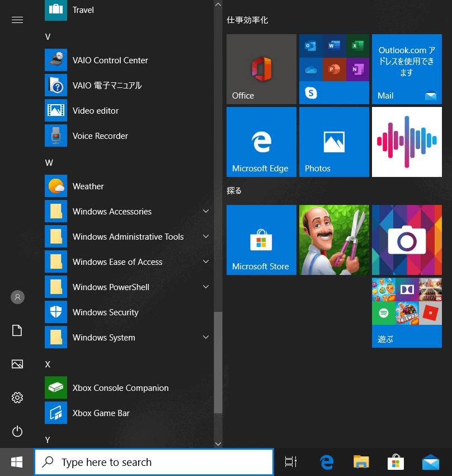This screenshot has width=452, height=476.
Task: Open the Photos tile
Action: coord(334,142)
